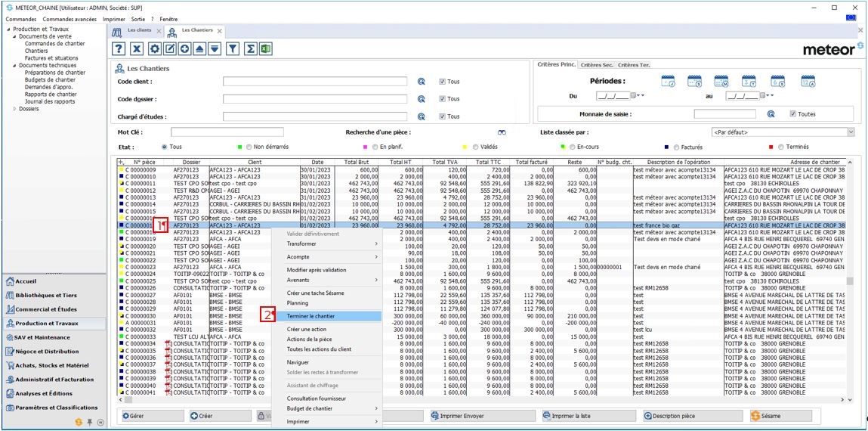Collapse the Documents de vente tree node
Viewport: 868px width, 431px height.
(15, 36)
